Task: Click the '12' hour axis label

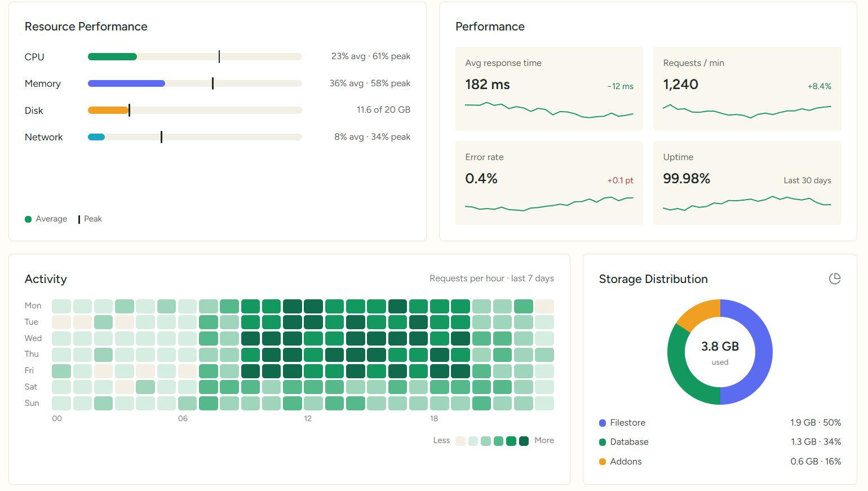Action: point(308,418)
